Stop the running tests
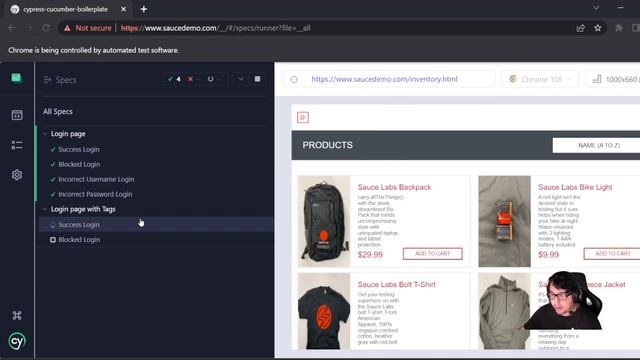This screenshot has width=640, height=360. (258, 79)
